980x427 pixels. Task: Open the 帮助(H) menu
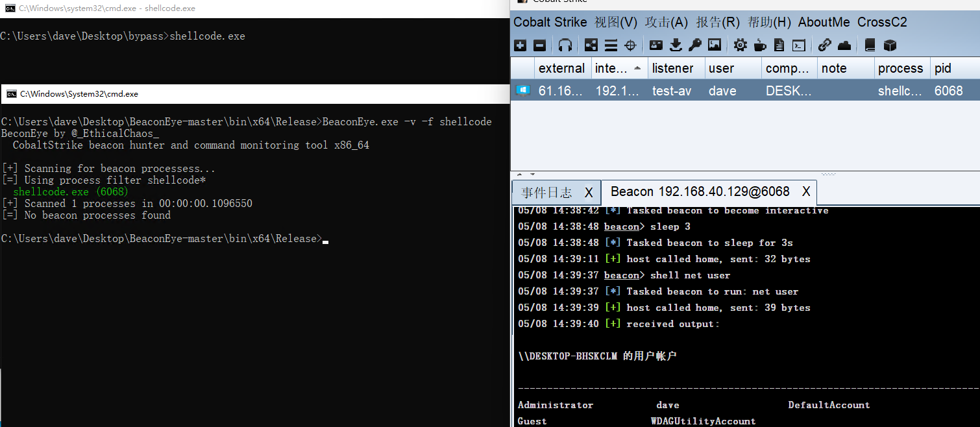(x=769, y=22)
